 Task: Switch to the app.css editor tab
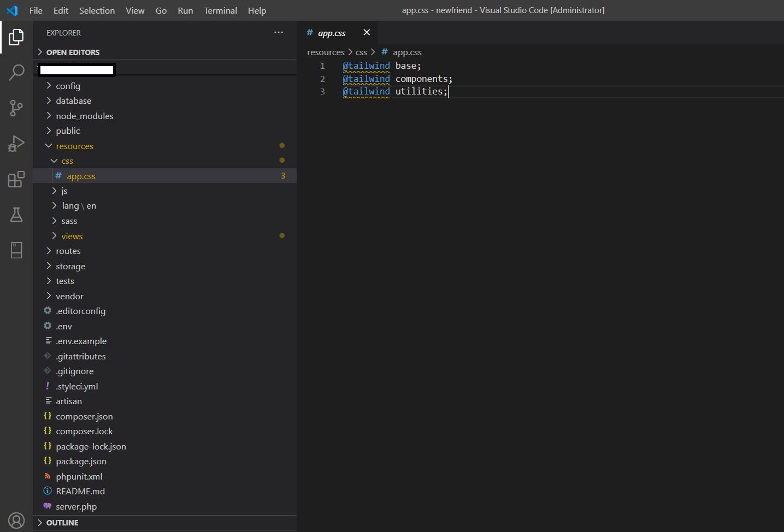331,33
